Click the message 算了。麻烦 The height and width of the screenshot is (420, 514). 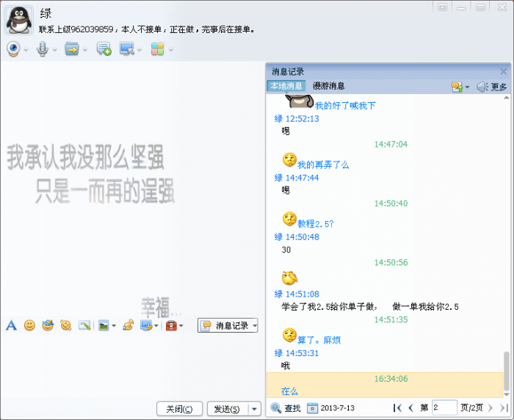pos(319,340)
